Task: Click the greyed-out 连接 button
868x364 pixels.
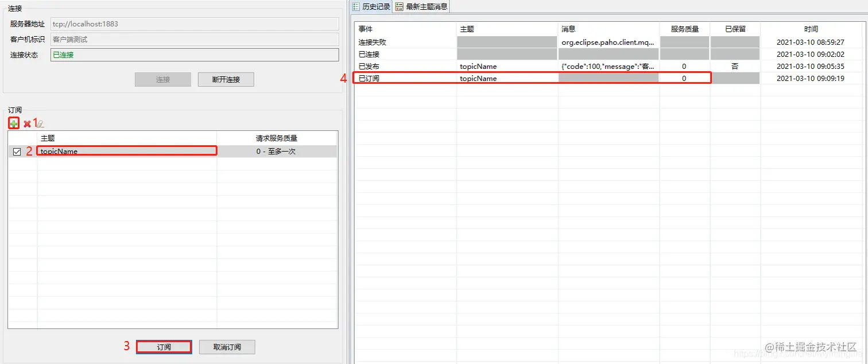Action: click(163, 79)
